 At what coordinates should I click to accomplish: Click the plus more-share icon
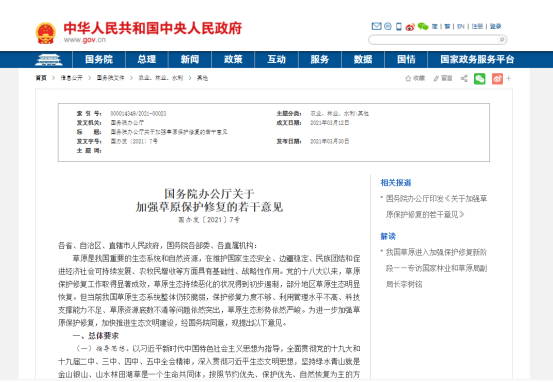click(x=509, y=78)
